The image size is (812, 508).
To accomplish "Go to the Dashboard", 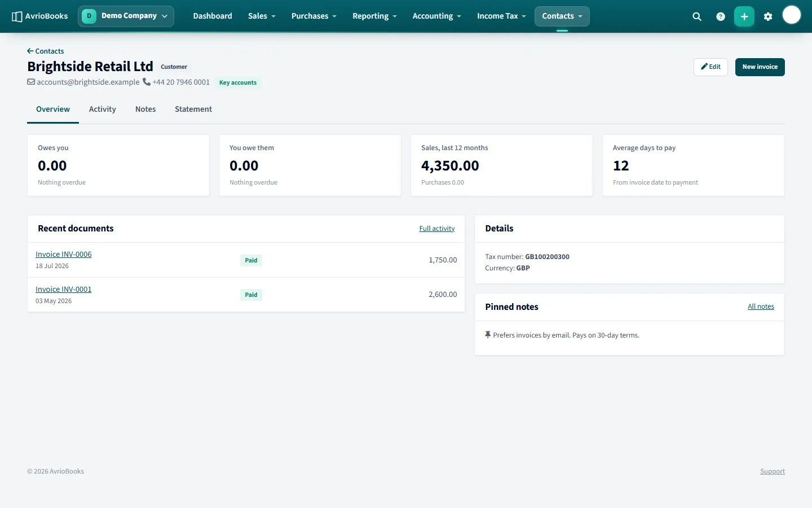I will (213, 16).
